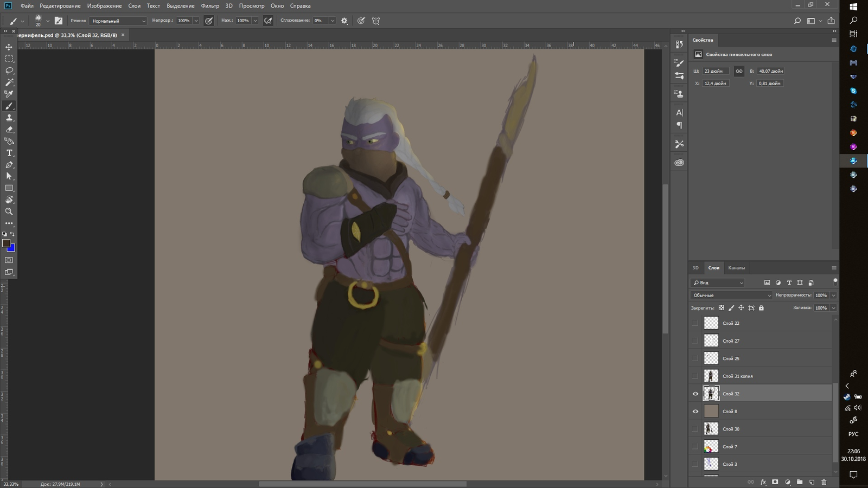Viewport: 868px width, 488px height.
Task: Open the Файл menu
Action: [x=27, y=6]
